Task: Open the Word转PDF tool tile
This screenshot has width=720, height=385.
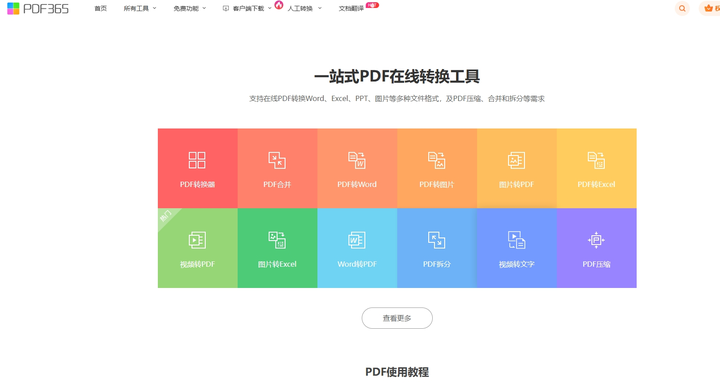Action: [357, 248]
